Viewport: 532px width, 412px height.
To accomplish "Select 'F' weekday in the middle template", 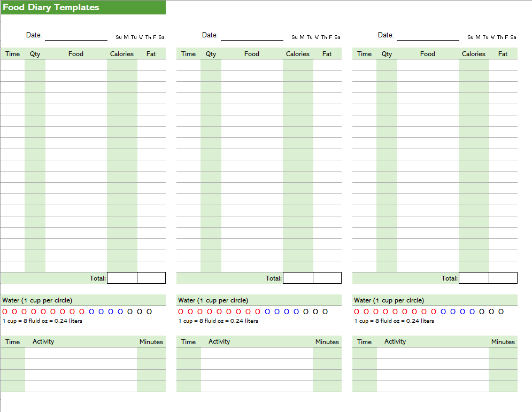I will (330, 37).
